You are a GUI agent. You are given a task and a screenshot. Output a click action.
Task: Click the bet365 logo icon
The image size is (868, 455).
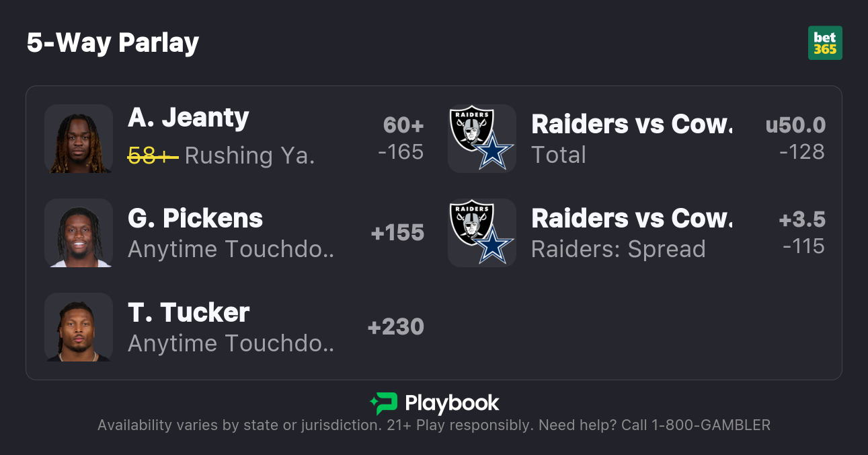pos(824,43)
